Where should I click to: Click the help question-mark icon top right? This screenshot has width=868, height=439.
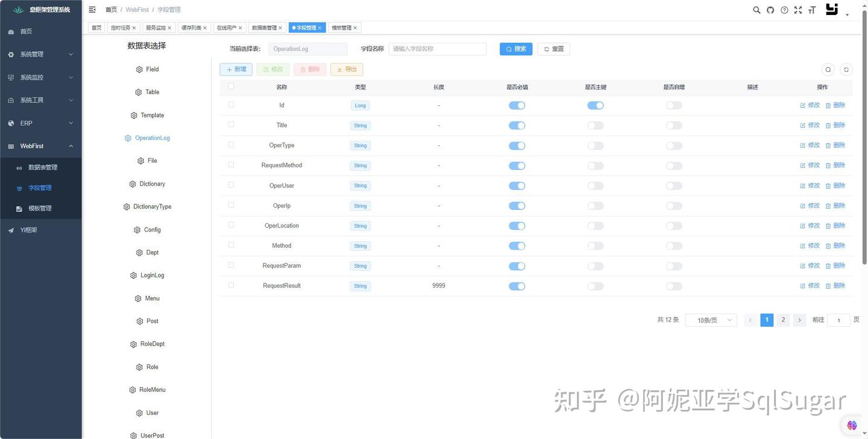(784, 10)
